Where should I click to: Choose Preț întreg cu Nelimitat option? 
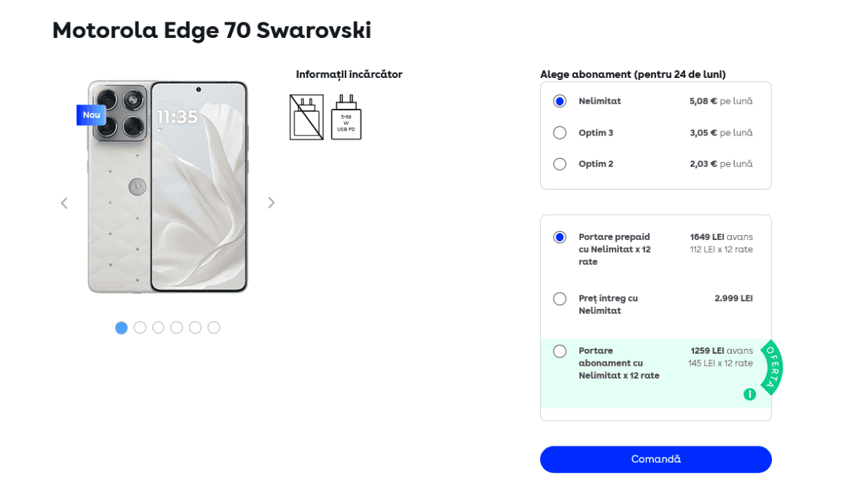coord(560,299)
